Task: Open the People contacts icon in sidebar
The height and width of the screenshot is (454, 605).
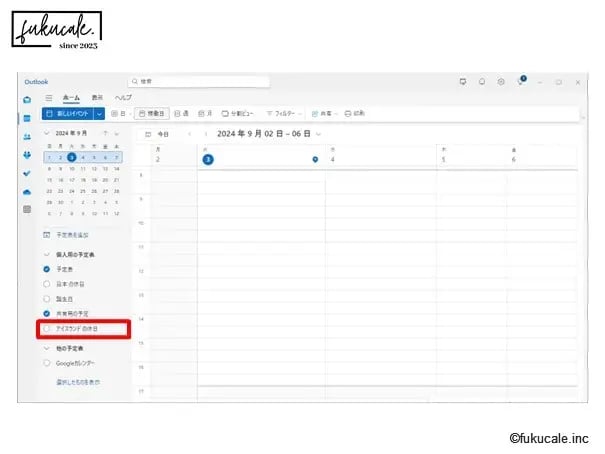Action: (x=27, y=137)
